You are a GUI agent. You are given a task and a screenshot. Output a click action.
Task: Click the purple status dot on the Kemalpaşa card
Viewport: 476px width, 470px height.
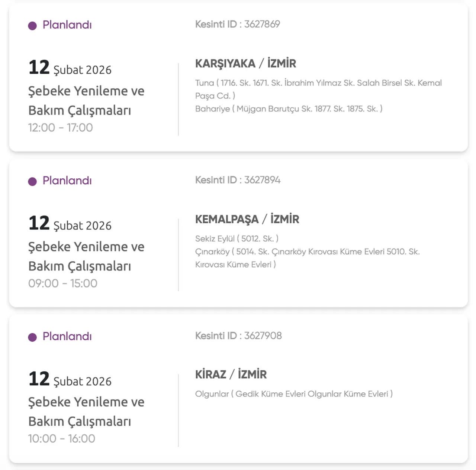pyautogui.click(x=32, y=181)
